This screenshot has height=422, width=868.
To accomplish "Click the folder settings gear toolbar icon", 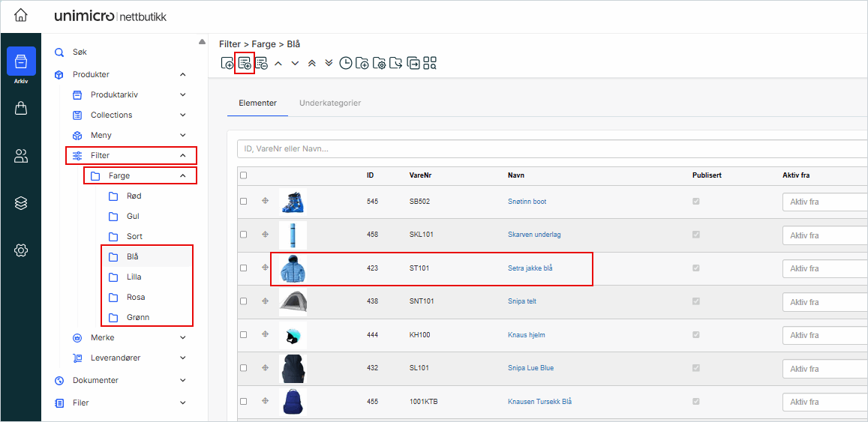I will pyautogui.click(x=379, y=63).
